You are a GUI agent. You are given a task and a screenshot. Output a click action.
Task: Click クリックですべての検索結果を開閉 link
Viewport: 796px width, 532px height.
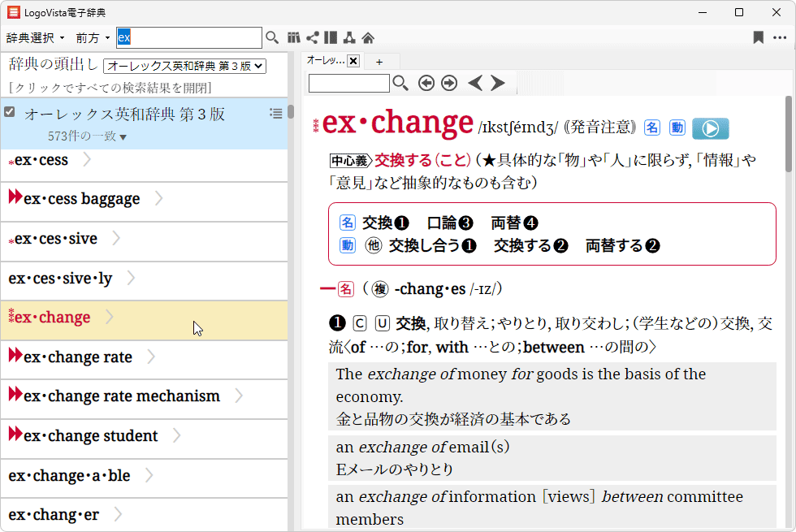(110, 88)
